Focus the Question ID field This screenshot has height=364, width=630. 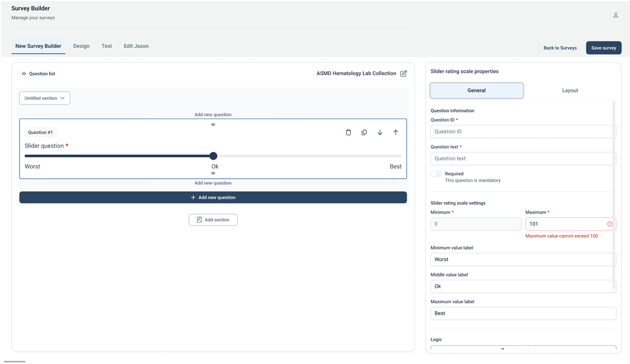pos(523,131)
